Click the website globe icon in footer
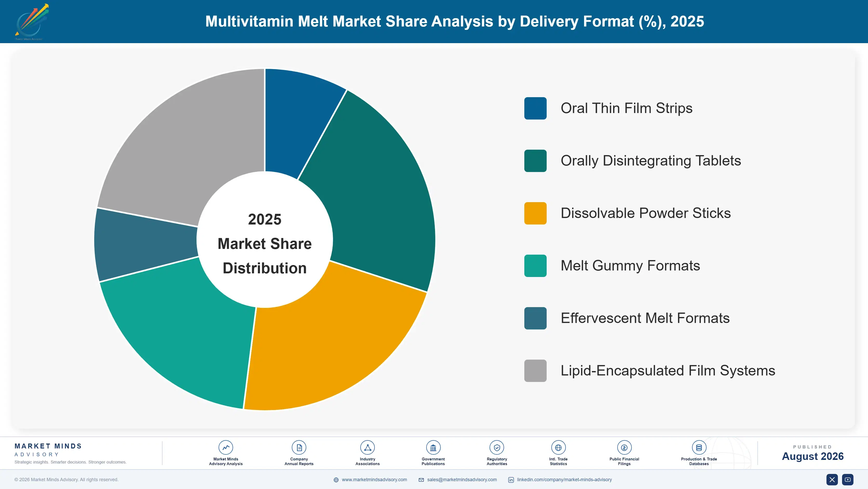Screen dimensions: 868x489 tap(336, 480)
